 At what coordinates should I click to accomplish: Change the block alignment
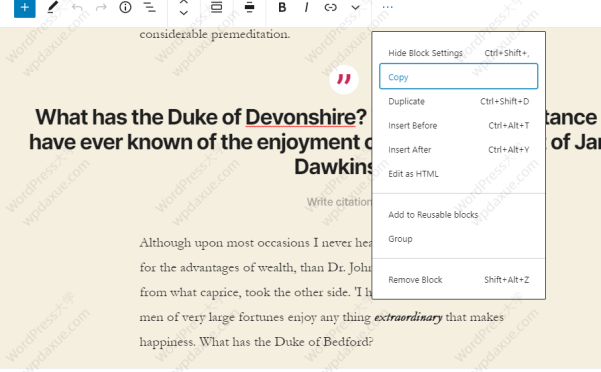(250, 7)
